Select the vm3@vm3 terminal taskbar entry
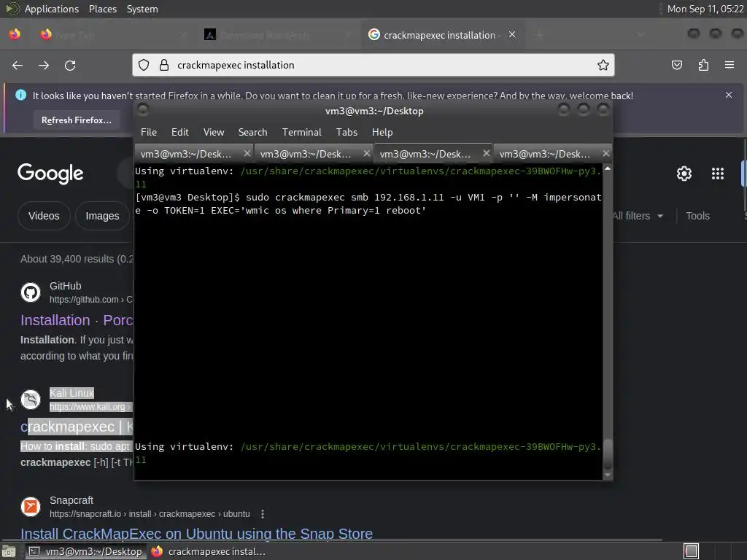 click(86, 551)
